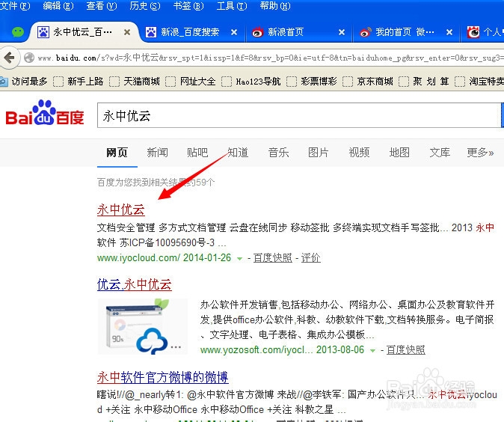Open the 工具 menu
504x422 pixels.
[x=232, y=6]
